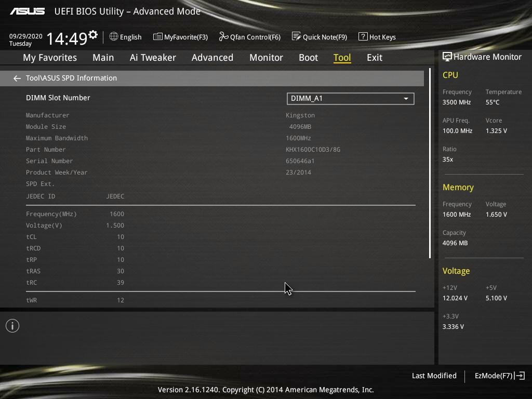
Task: Click the Qfan Control fan icon
Action: (223, 36)
